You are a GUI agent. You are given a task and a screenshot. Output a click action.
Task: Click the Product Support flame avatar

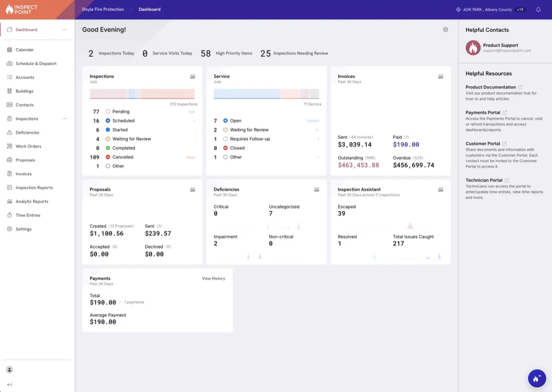point(473,48)
